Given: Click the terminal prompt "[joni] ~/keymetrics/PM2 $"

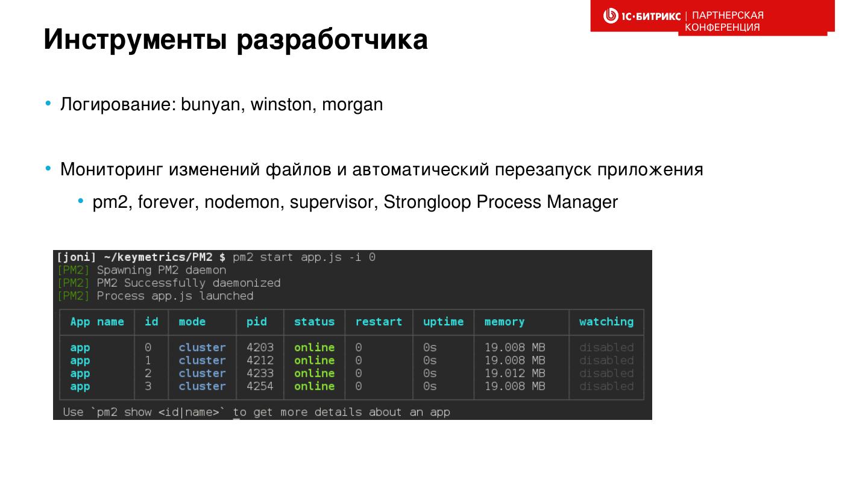Looking at the screenshot, I should point(140,257).
